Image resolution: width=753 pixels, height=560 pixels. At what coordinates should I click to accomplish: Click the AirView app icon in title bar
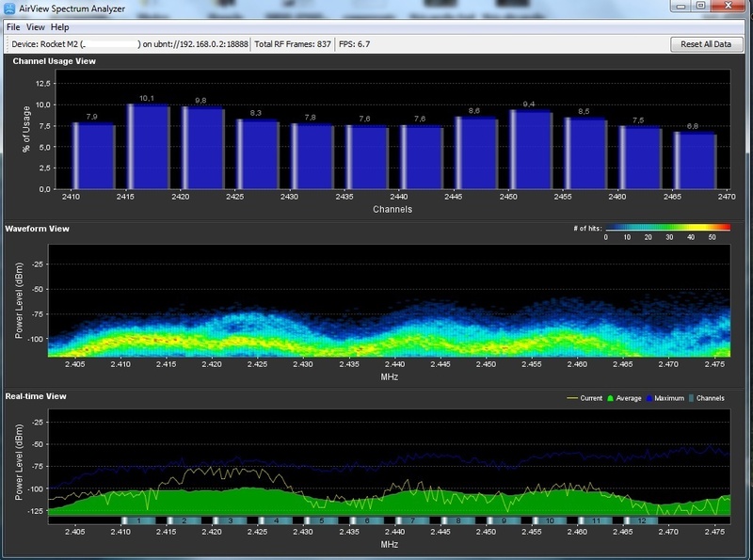coord(9,8)
